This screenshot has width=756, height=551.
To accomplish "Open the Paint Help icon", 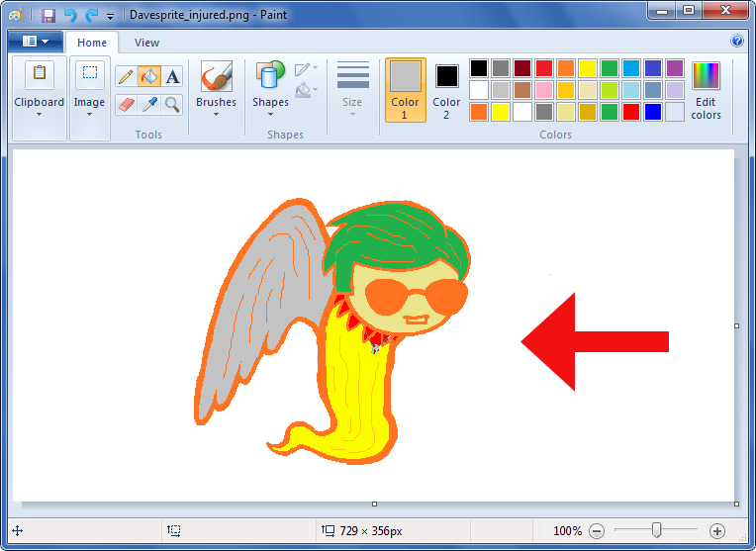I will 737,41.
